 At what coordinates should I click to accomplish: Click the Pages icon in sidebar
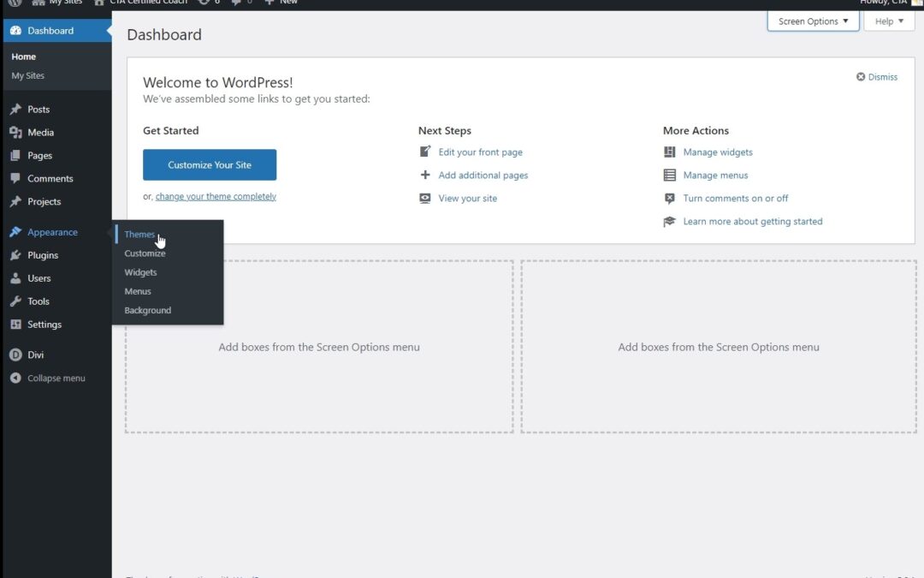pyautogui.click(x=15, y=156)
